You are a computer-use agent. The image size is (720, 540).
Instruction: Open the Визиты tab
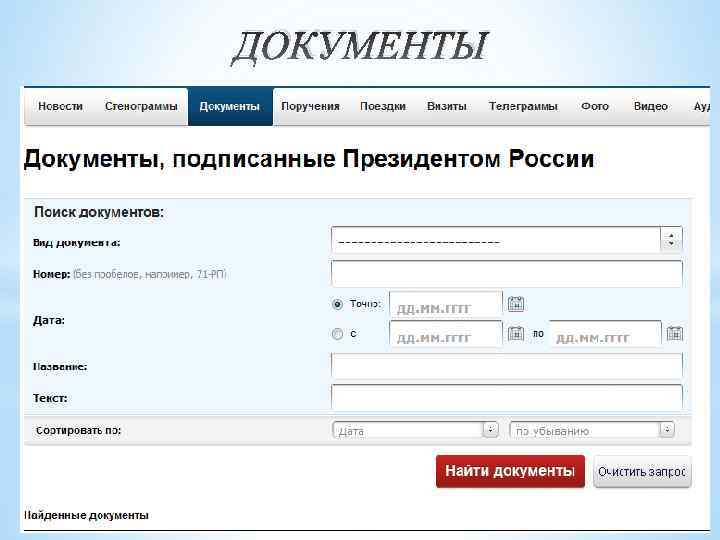tap(447, 107)
